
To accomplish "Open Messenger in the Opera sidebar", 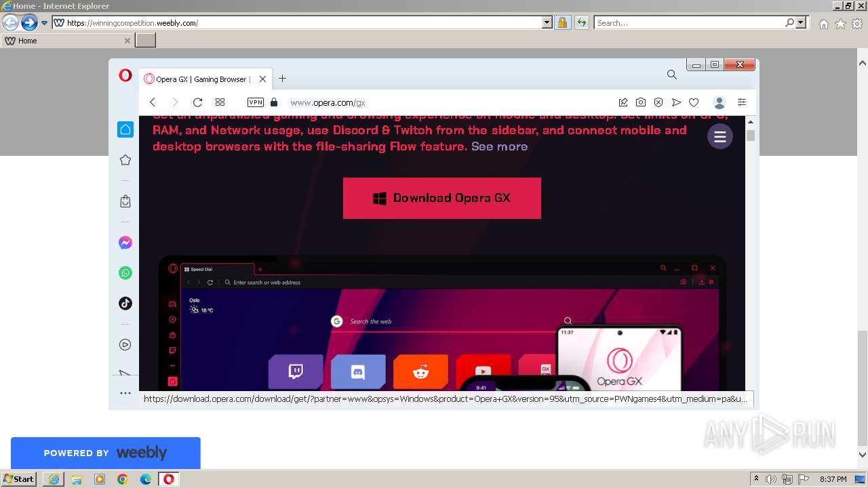I will tap(125, 243).
